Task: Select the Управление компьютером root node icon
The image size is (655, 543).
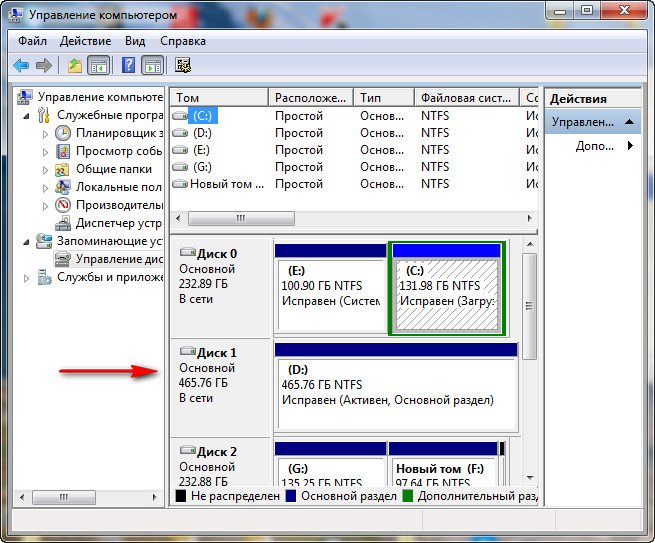Action: (25, 97)
